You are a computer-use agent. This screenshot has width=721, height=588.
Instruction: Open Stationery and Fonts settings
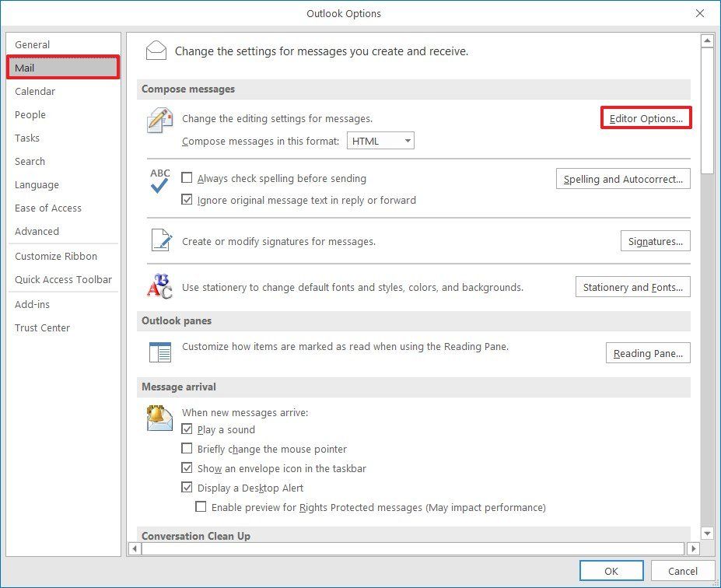(632, 286)
